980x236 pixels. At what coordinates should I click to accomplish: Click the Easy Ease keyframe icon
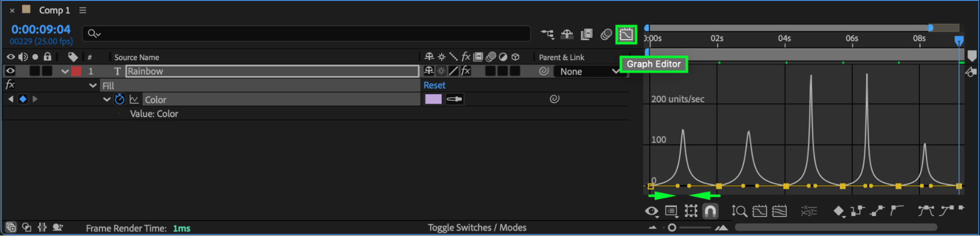[926, 211]
